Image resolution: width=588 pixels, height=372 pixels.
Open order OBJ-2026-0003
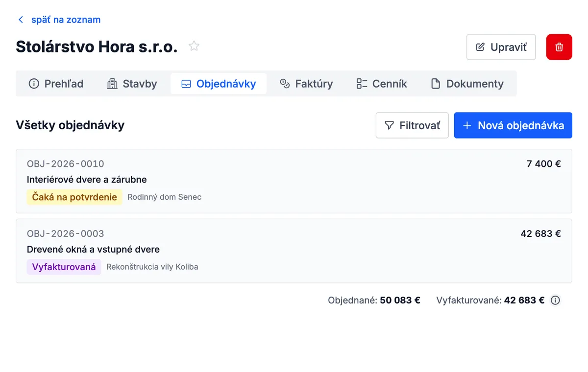pos(294,251)
